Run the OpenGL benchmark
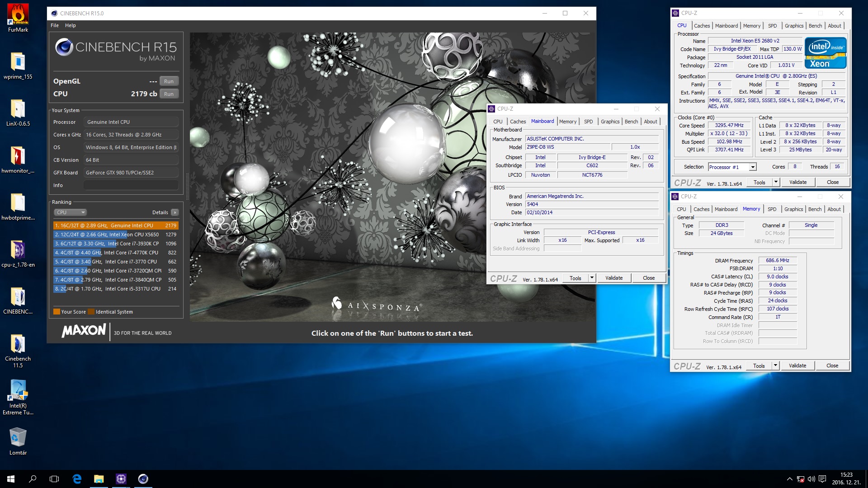The height and width of the screenshot is (488, 868). tap(169, 81)
